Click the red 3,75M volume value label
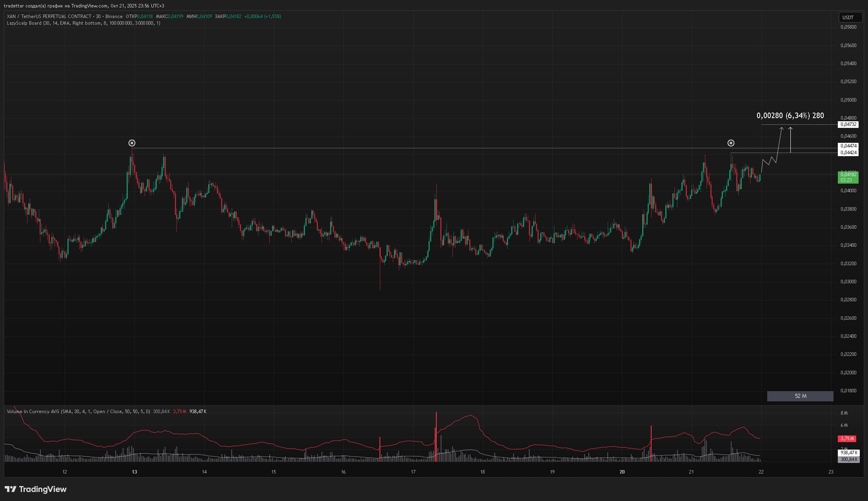868x501 pixels. point(847,439)
